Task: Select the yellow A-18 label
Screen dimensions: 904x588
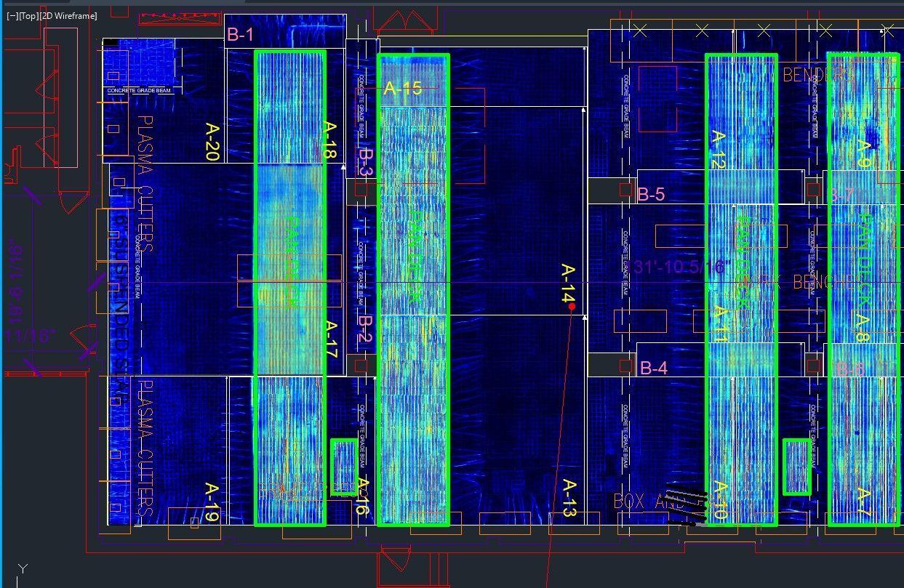Action: click(329, 141)
